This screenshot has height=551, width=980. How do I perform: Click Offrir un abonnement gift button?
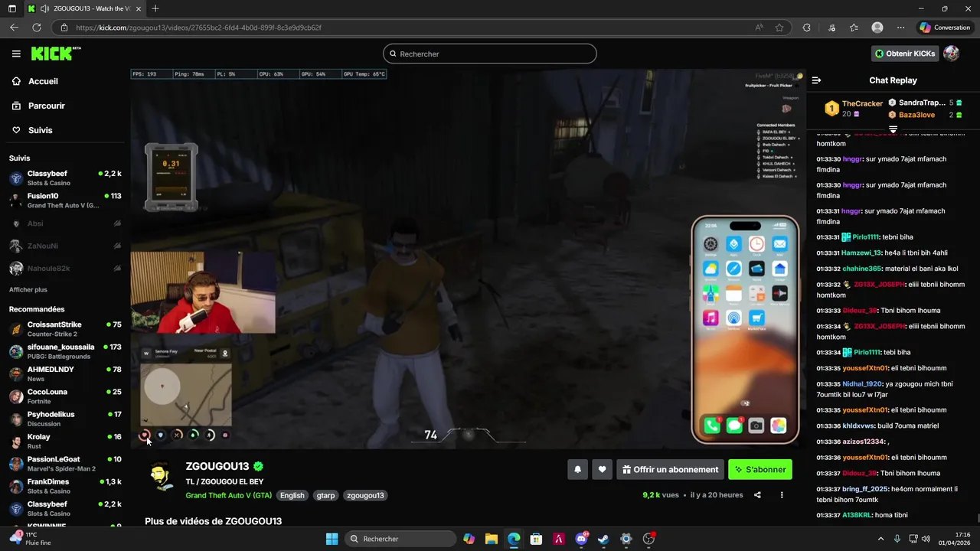pyautogui.click(x=670, y=470)
